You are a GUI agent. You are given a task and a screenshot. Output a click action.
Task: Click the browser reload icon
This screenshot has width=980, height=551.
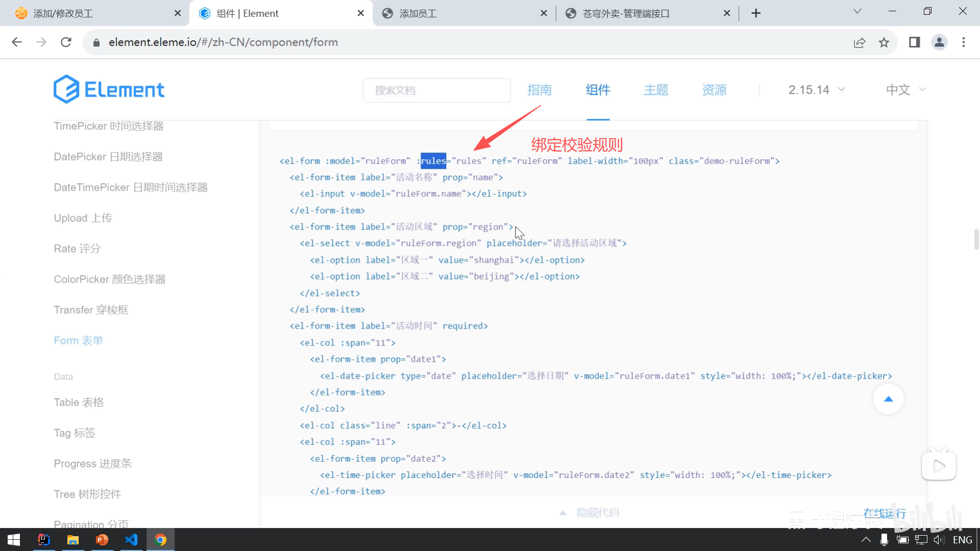tap(66, 42)
